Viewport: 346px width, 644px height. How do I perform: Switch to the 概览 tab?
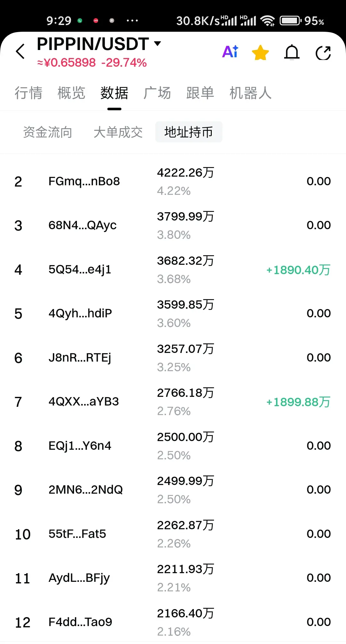(71, 93)
